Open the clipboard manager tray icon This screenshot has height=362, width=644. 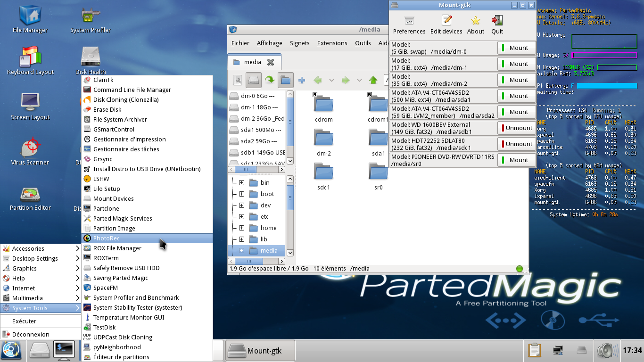(535, 350)
